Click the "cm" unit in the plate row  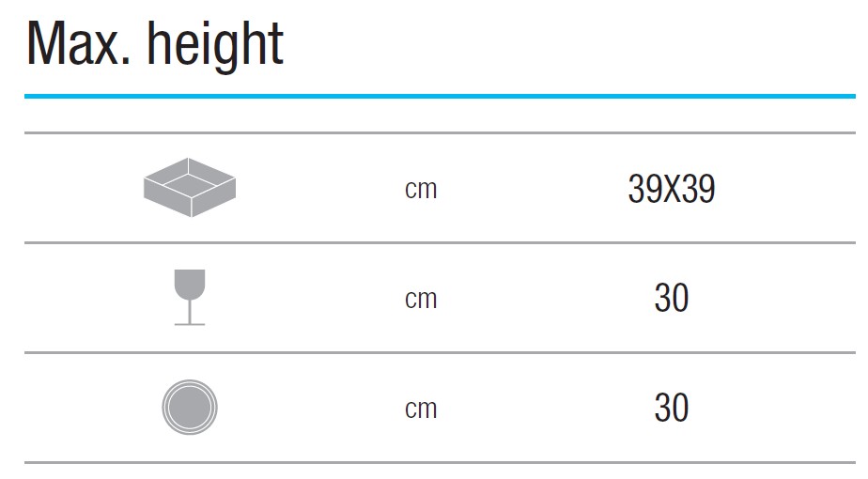tap(421, 409)
